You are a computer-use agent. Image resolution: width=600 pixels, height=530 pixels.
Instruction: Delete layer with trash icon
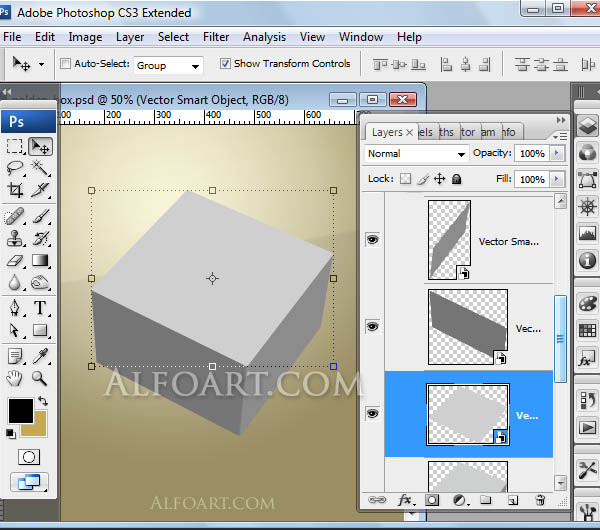pos(540,500)
